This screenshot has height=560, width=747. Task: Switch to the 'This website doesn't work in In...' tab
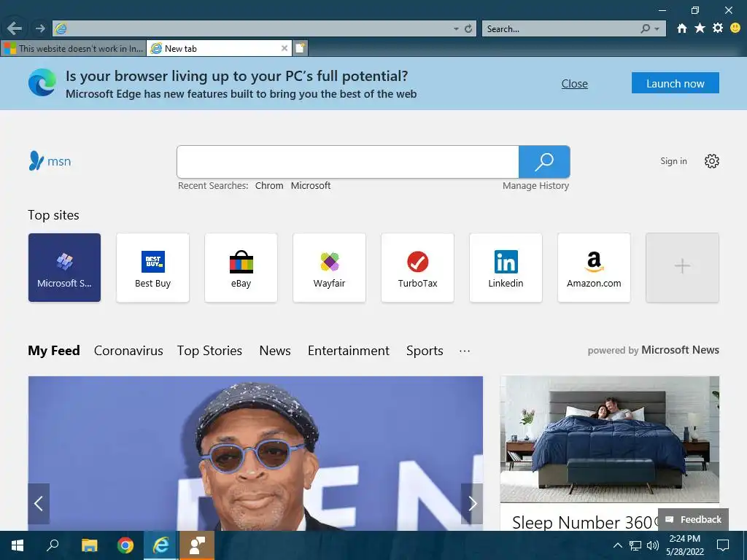click(74, 48)
